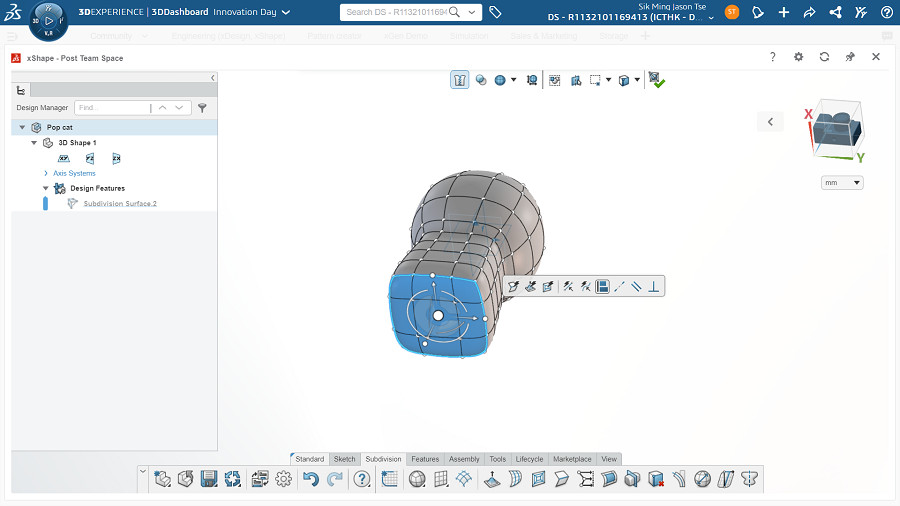
Task: Select Subdivision Surface.2 in the tree
Action: [x=120, y=203]
